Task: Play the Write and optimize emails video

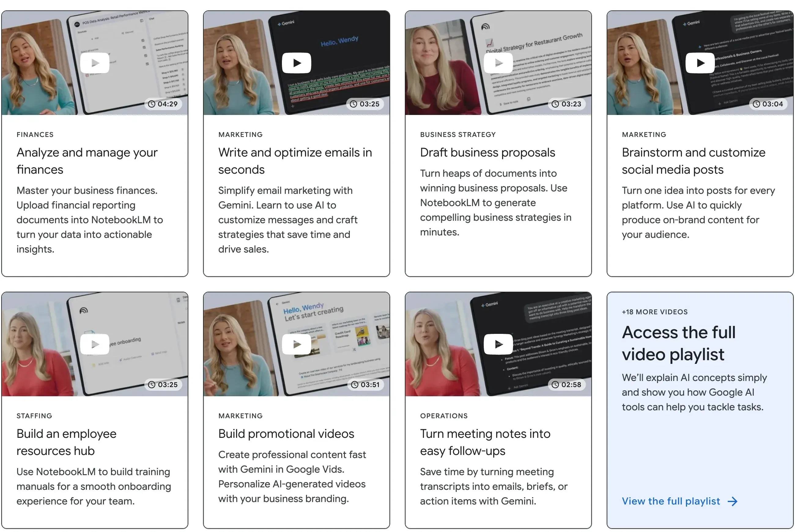Action: click(x=297, y=63)
